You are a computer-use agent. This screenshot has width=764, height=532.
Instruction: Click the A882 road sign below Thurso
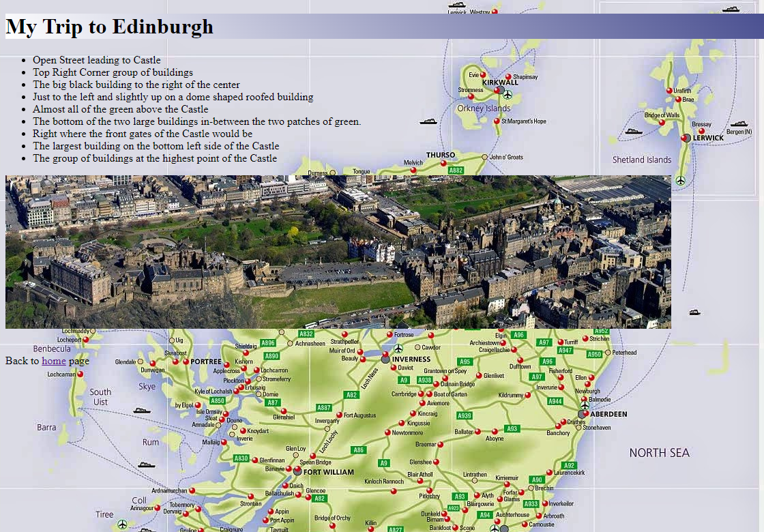[x=456, y=171]
